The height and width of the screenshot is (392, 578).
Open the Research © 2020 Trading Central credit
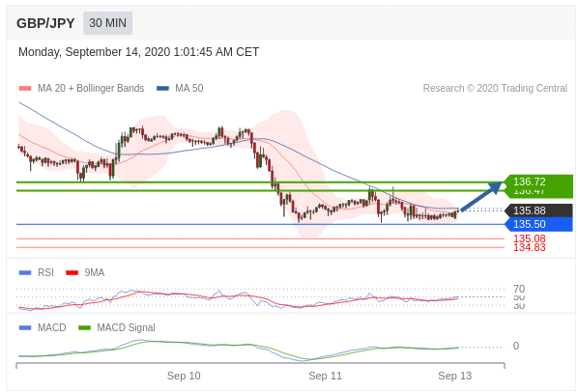(495, 88)
